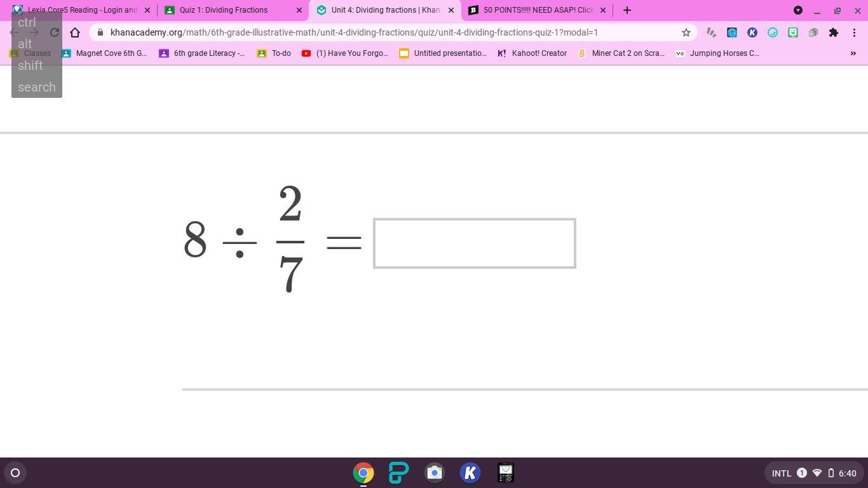The image size is (868, 488).
Task: Open the To-do bookmark
Action: point(274,53)
